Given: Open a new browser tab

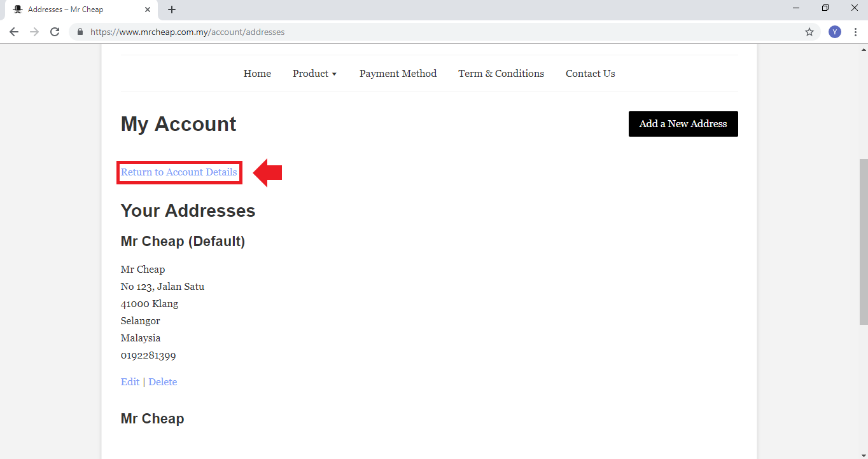Looking at the screenshot, I should coord(172,10).
